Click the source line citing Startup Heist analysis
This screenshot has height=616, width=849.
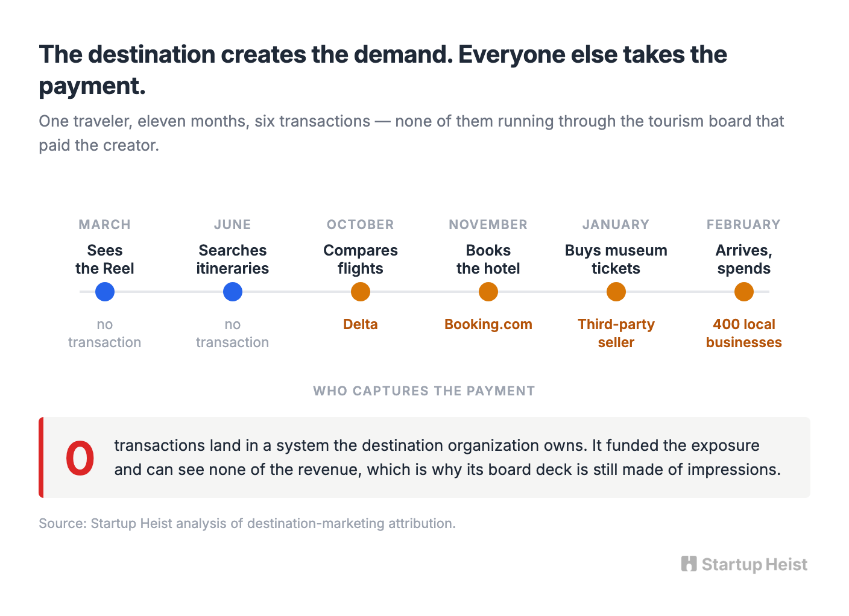click(247, 523)
